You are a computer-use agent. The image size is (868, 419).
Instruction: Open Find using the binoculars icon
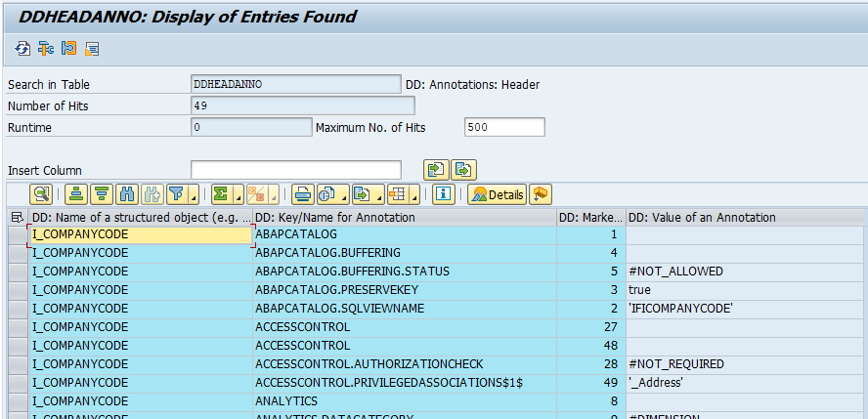127,194
